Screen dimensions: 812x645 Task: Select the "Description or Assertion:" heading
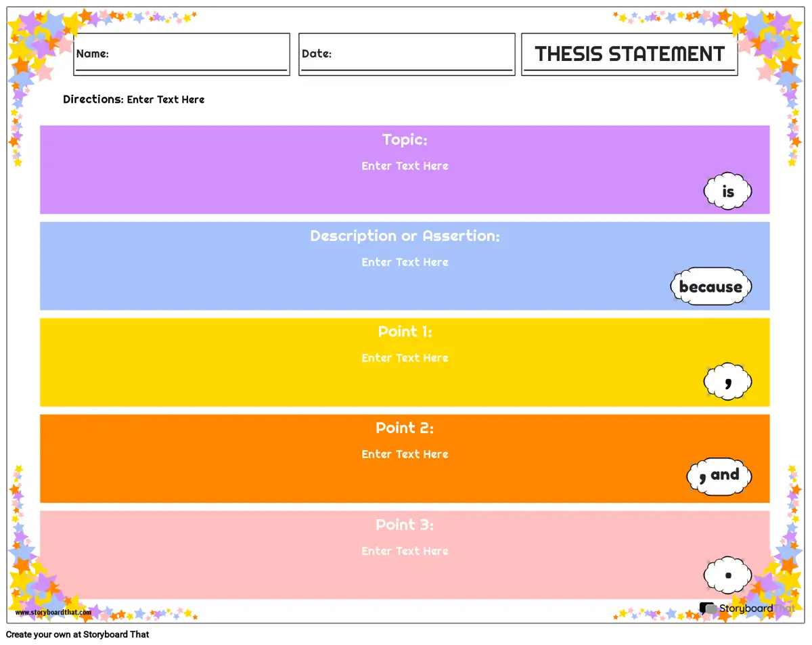point(405,236)
